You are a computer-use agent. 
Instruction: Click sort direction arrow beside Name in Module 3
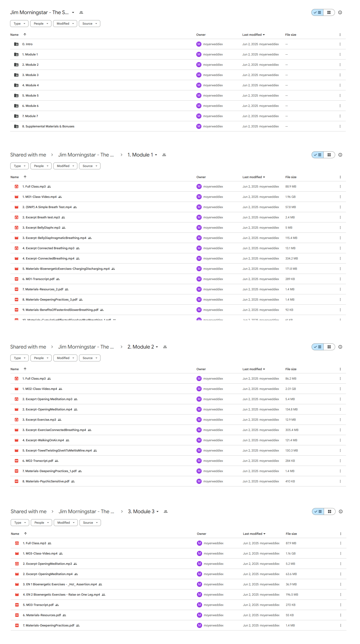25,533
